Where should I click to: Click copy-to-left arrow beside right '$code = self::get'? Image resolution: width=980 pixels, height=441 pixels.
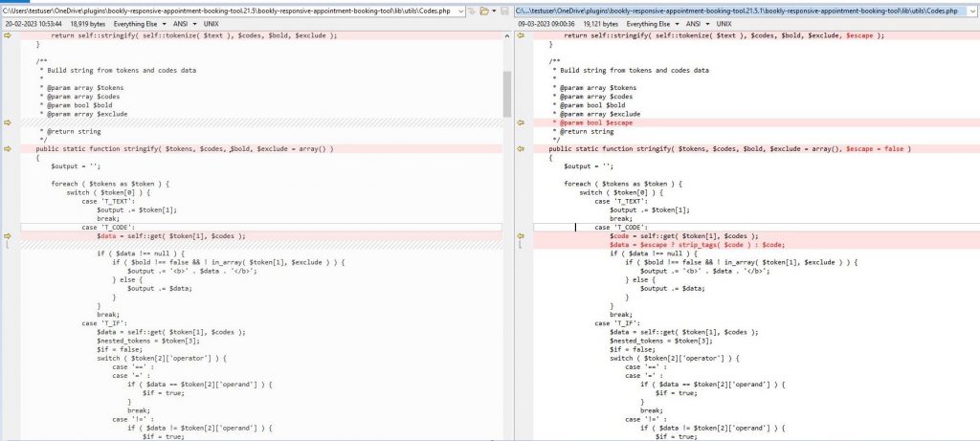pyautogui.click(x=521, y=235)
